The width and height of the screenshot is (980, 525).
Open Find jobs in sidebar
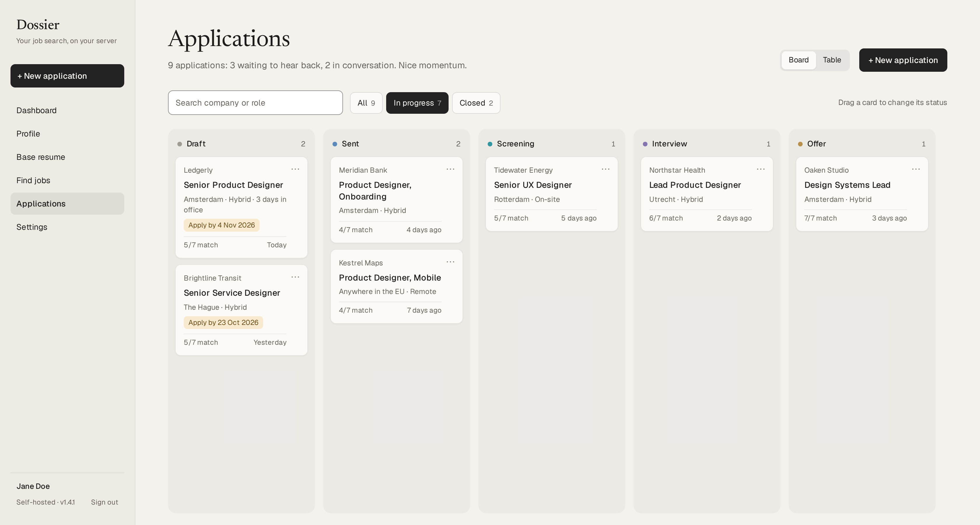click(67, 180)
